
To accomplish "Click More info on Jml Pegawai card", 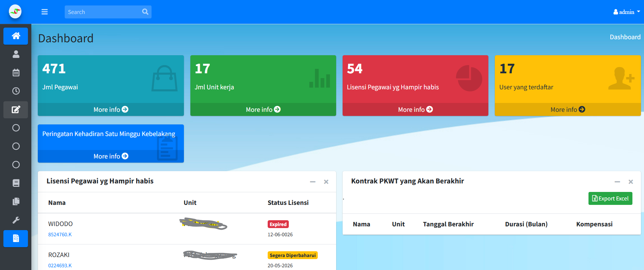I will (x=111, y=109).
